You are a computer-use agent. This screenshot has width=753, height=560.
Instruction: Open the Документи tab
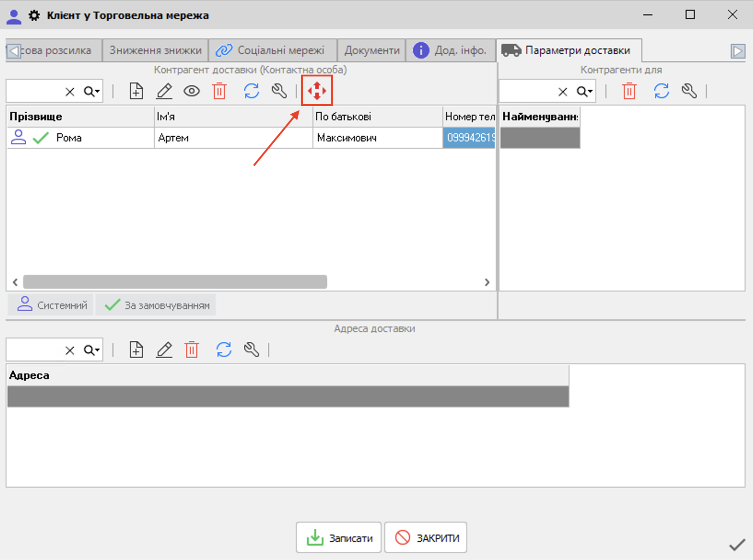pos(371,50)
